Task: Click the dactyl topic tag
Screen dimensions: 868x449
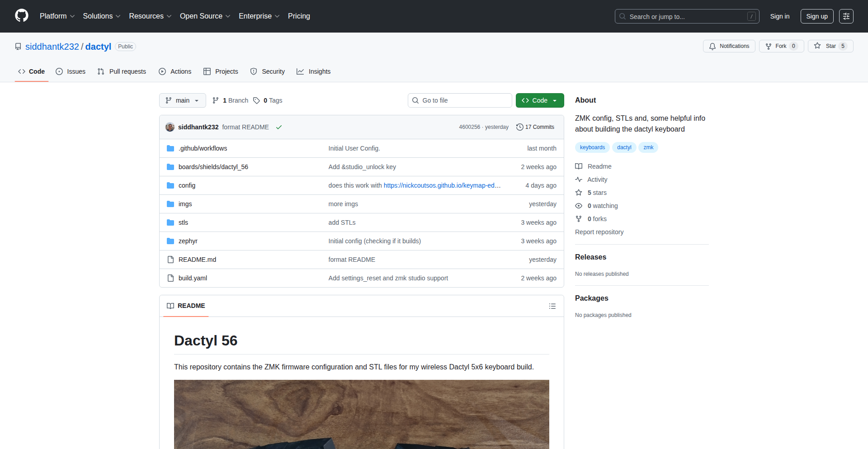Action: [624, 147]
